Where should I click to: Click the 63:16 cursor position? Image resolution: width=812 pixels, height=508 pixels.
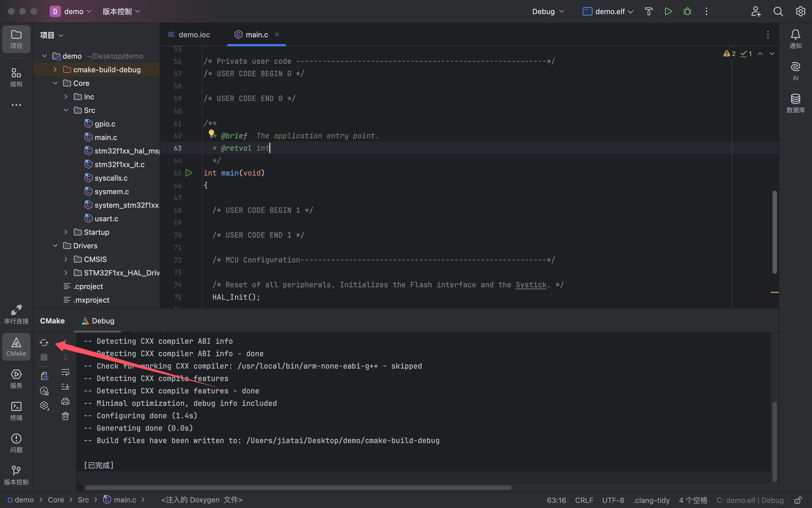[556, 500]
